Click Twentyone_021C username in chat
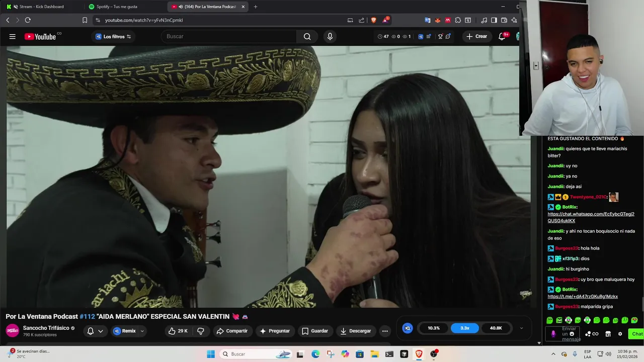This screenshot has height=362, width=644. point(589,197)
